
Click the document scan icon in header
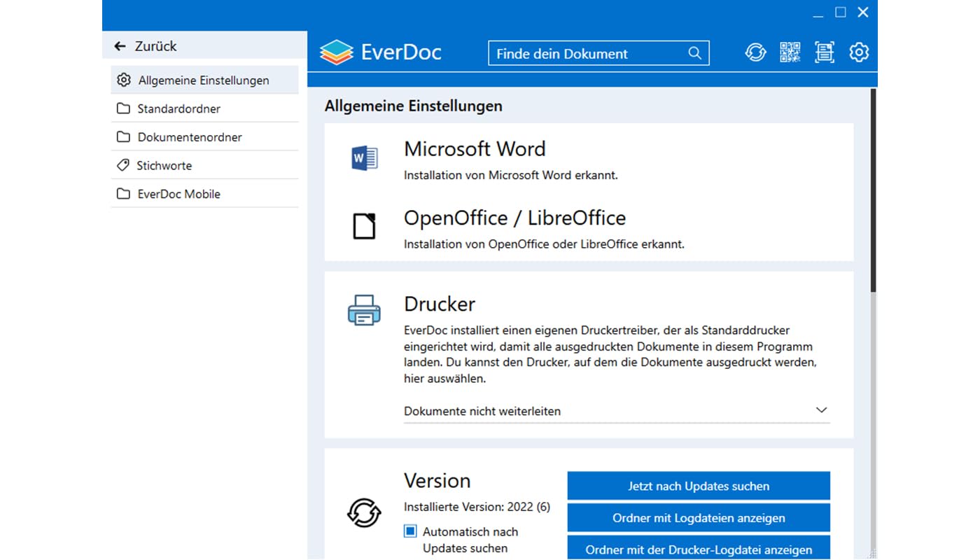825,52
